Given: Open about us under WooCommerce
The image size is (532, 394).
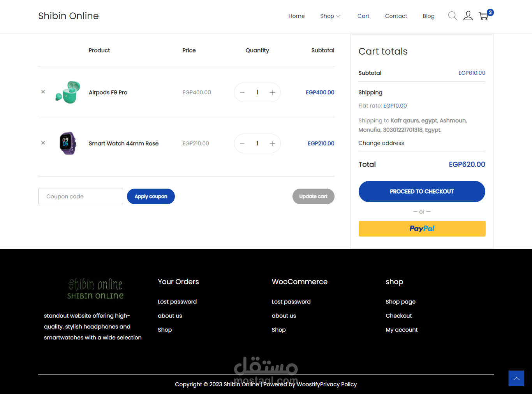Looking at the screenshot, I should click(x=284, y=316).
